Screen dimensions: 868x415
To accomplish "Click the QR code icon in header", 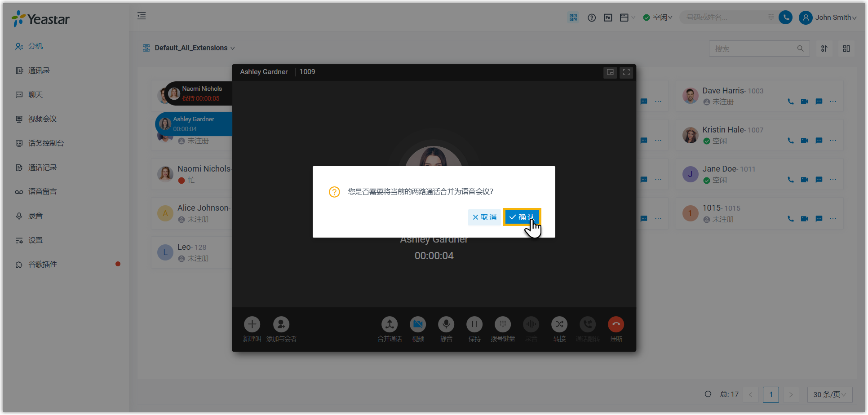I will (x=573, y=18).
